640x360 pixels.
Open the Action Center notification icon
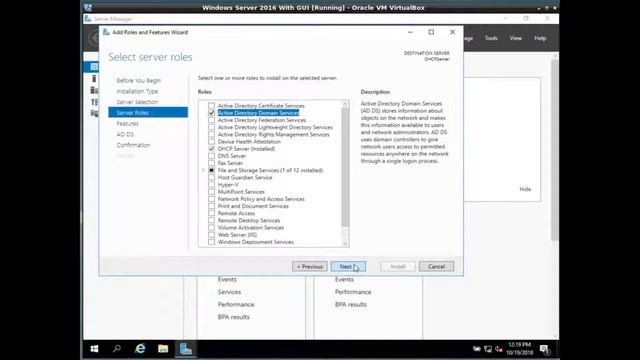(544, 349)
